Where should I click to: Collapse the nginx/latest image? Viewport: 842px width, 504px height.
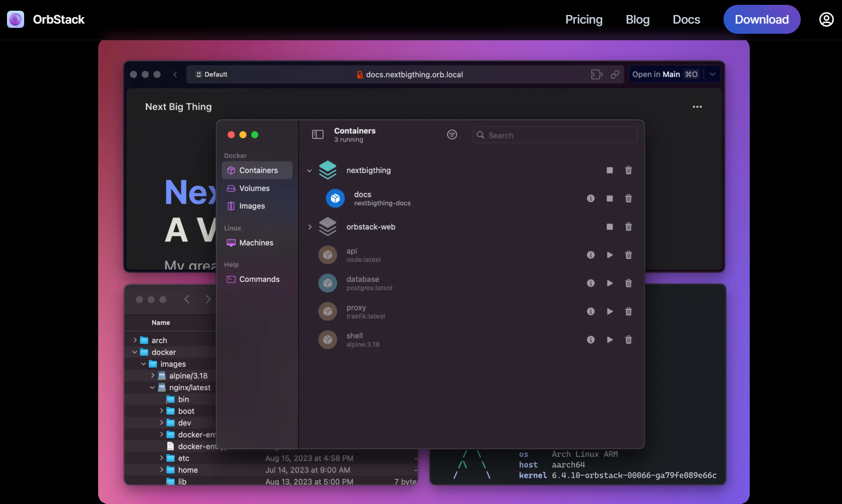pos(152,388)
